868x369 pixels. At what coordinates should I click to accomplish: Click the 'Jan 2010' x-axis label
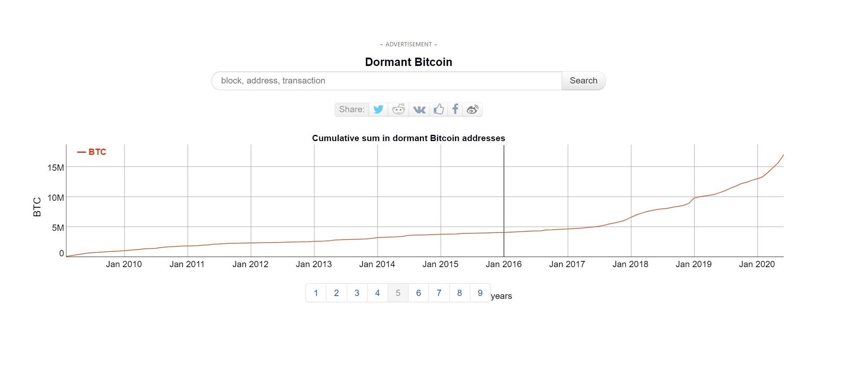point(124,264)
